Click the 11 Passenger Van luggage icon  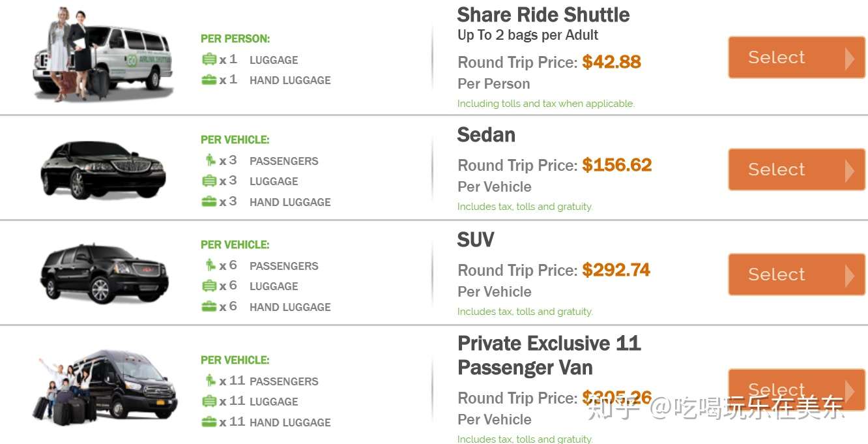point(209,402)
